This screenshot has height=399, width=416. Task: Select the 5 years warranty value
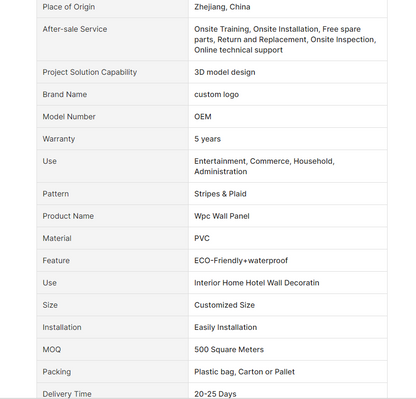coord(207,139)
